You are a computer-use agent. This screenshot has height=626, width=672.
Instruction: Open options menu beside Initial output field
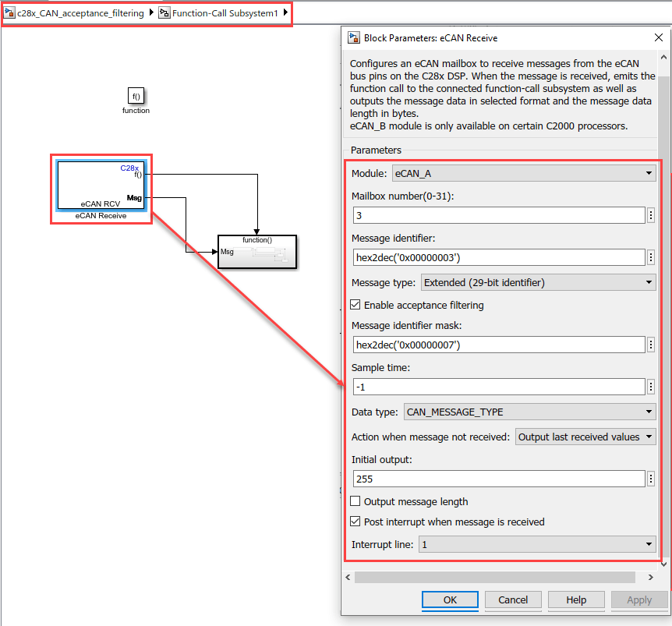pyautogui.click(x=651, y=479)
